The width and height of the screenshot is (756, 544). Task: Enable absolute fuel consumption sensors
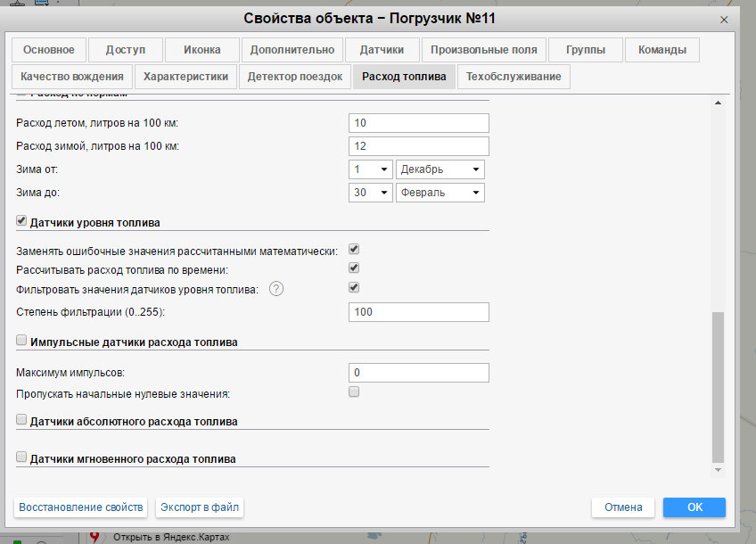[x=22, y=419]
